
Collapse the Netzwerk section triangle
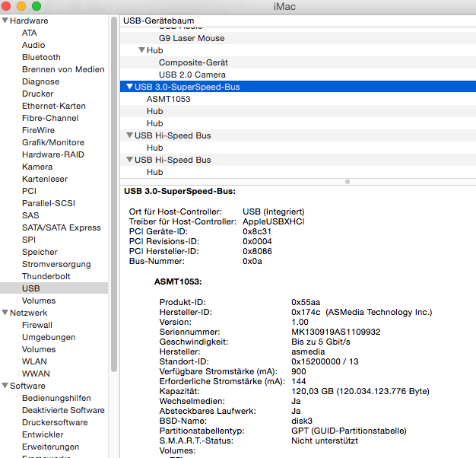click(x=5, y=313)
